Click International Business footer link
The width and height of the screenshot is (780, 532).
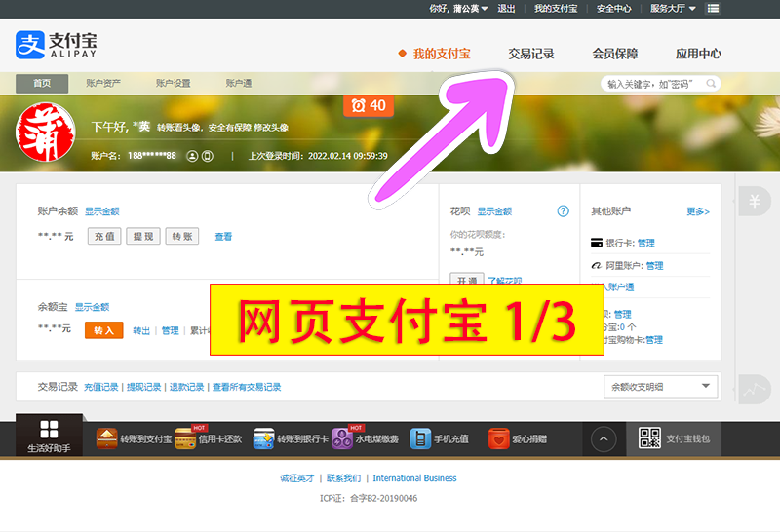[415, 478]
